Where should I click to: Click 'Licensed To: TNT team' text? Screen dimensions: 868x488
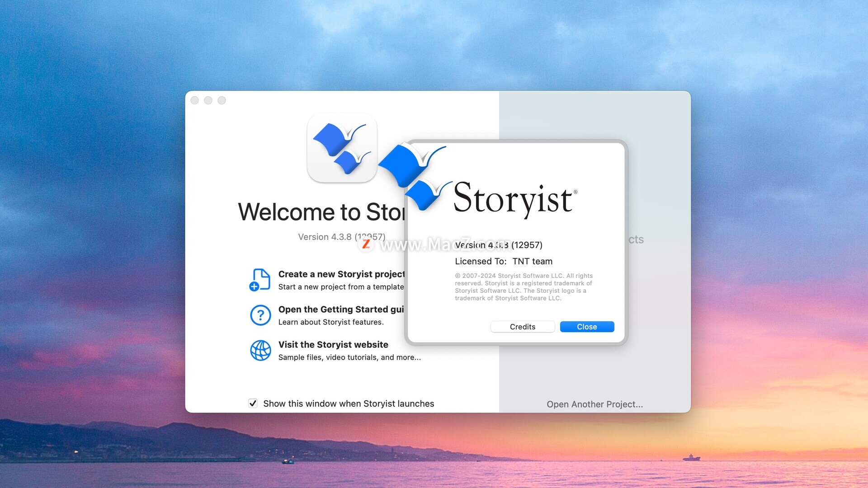point(504,261)
